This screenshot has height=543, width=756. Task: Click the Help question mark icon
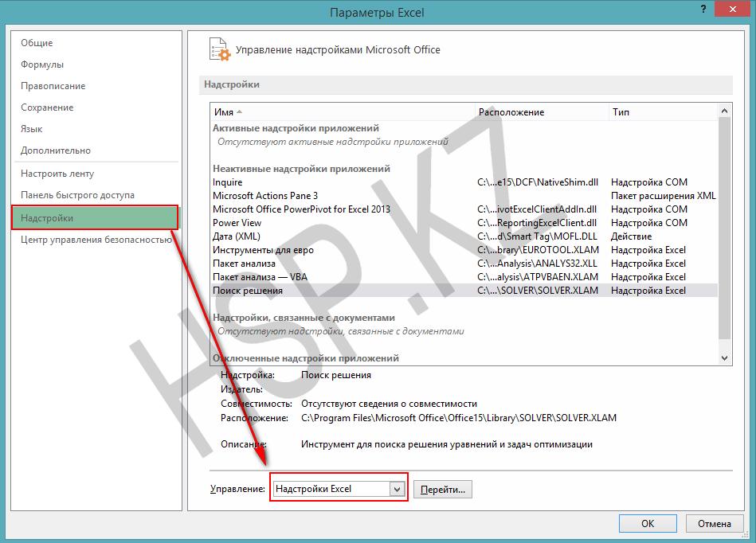click(703, 9)
